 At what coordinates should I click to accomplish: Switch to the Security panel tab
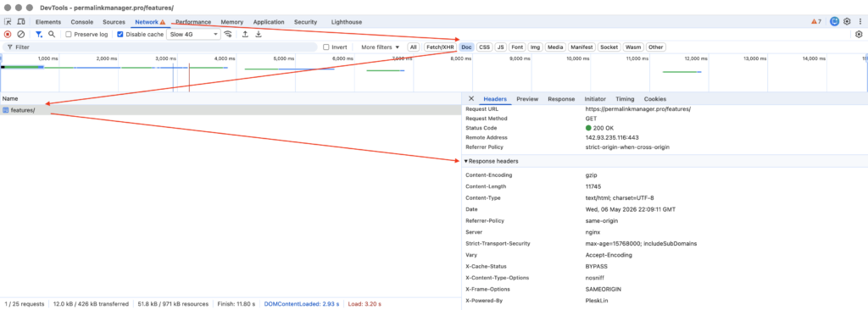click(x=305, y=22)
